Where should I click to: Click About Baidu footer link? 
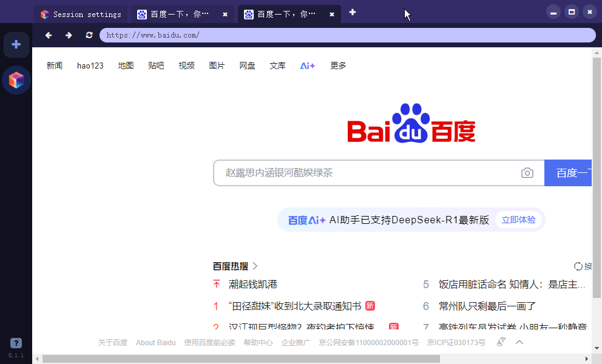click(x=155, y=343)
